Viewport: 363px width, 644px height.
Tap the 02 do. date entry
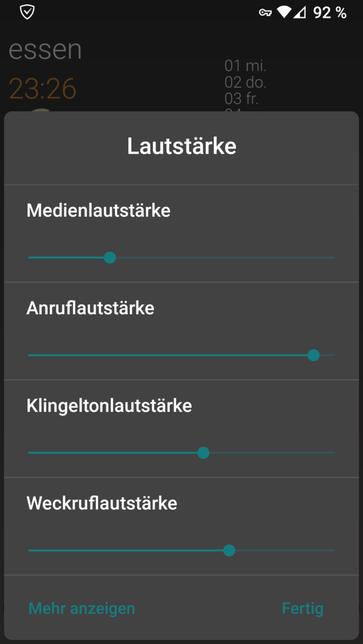click(x=245, y=82)
